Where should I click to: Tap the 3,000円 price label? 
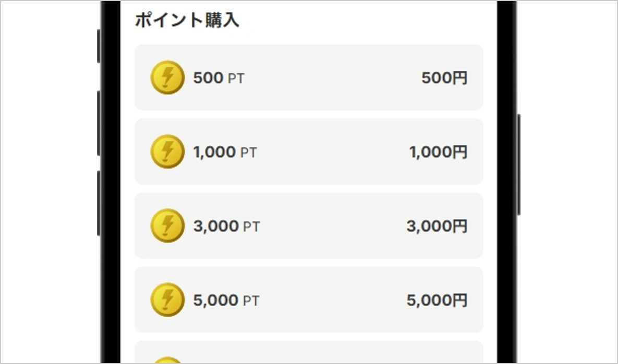(x=437, y=226)
